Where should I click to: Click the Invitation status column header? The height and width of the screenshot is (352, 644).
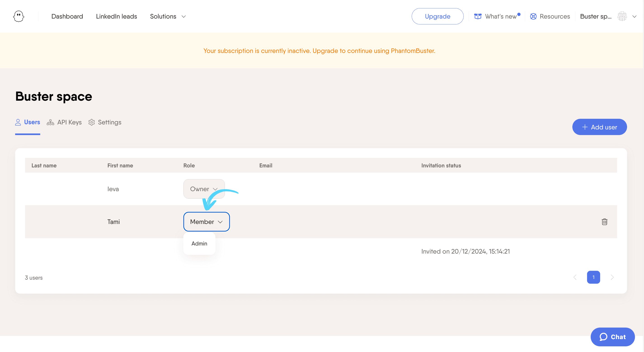tap(441, 166)
